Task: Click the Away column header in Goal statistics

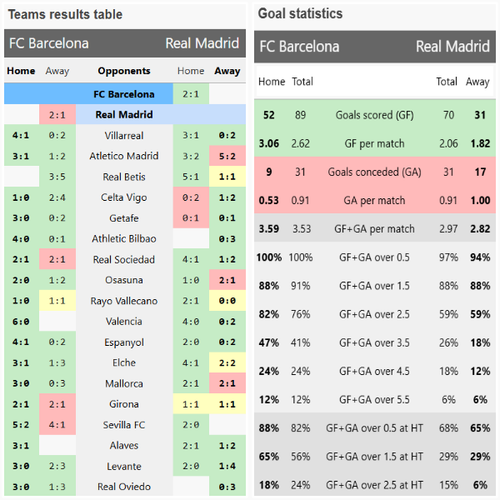Action: [478, 82]
